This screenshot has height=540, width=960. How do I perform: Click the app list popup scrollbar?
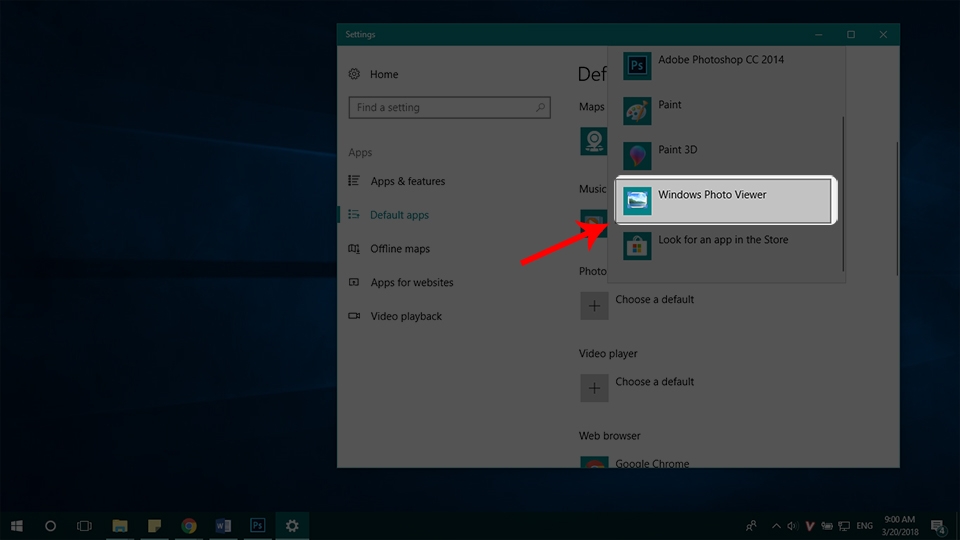[843, 193]
